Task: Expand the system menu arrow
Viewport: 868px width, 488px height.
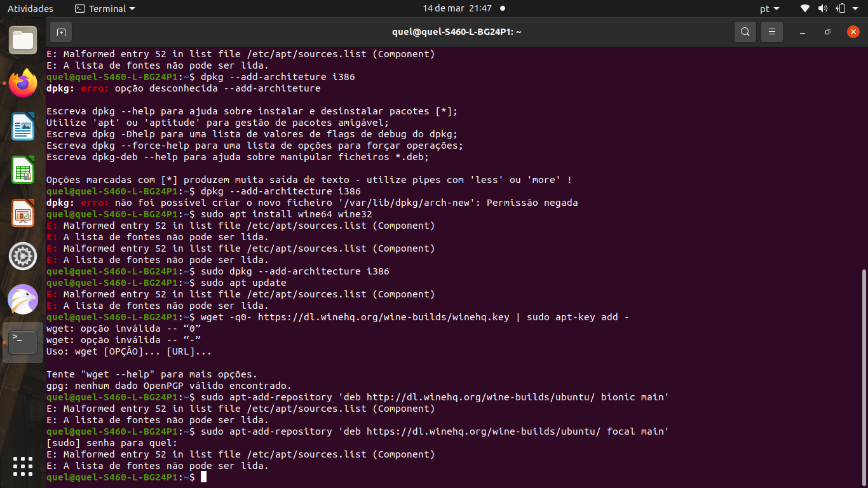Action: (856, 9)
